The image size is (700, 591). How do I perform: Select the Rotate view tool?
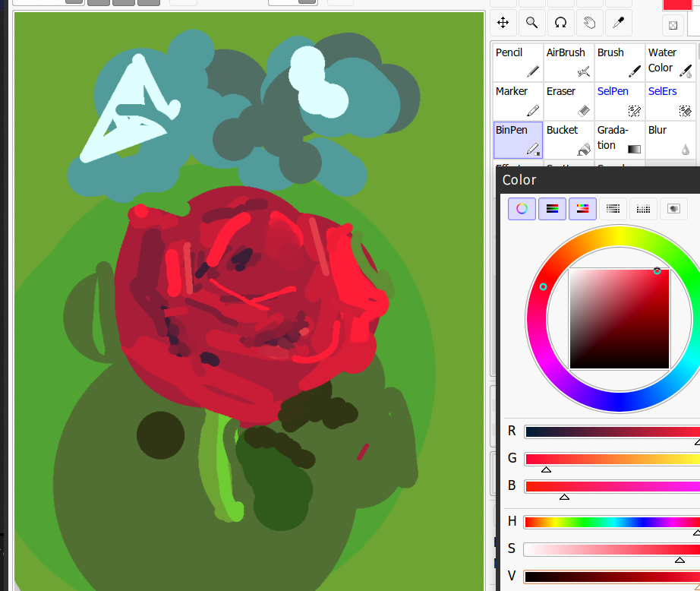coord(561,22)
